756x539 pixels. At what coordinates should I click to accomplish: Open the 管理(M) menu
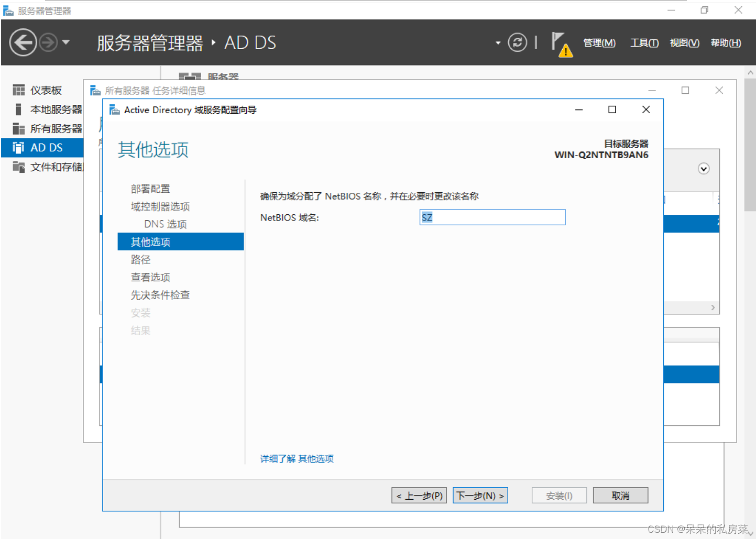click(x=599, y=43)
